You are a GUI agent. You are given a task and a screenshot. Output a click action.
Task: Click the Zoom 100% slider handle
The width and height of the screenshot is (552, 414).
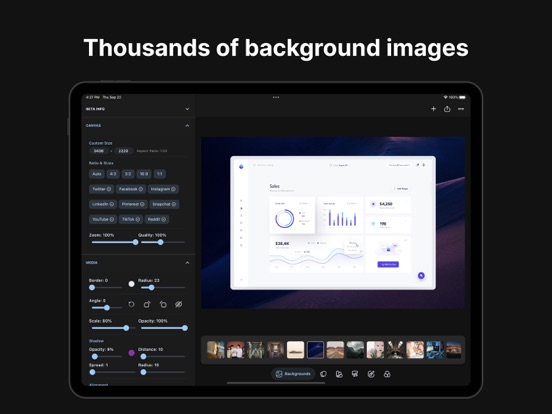click(x=135, y=242)
